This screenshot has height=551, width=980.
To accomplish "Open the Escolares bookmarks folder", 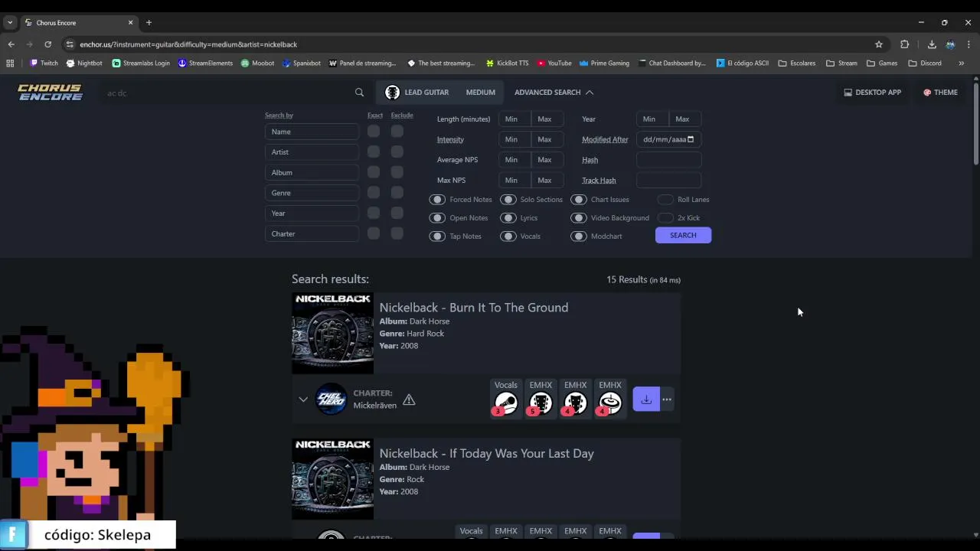I will point(796,63).
